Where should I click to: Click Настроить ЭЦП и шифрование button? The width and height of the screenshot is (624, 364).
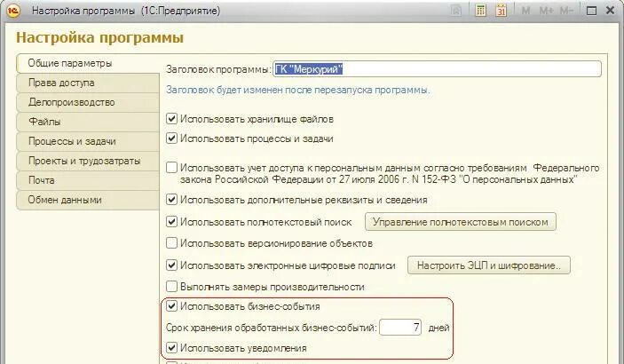tap(489, 265)
